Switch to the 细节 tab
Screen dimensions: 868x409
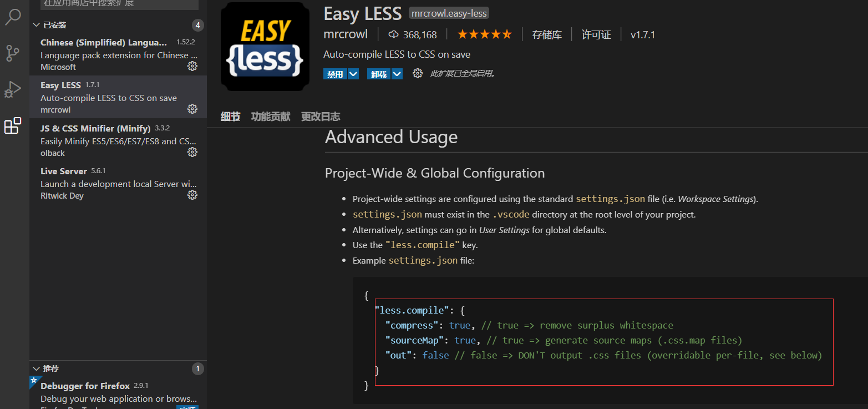click(230, 117)
